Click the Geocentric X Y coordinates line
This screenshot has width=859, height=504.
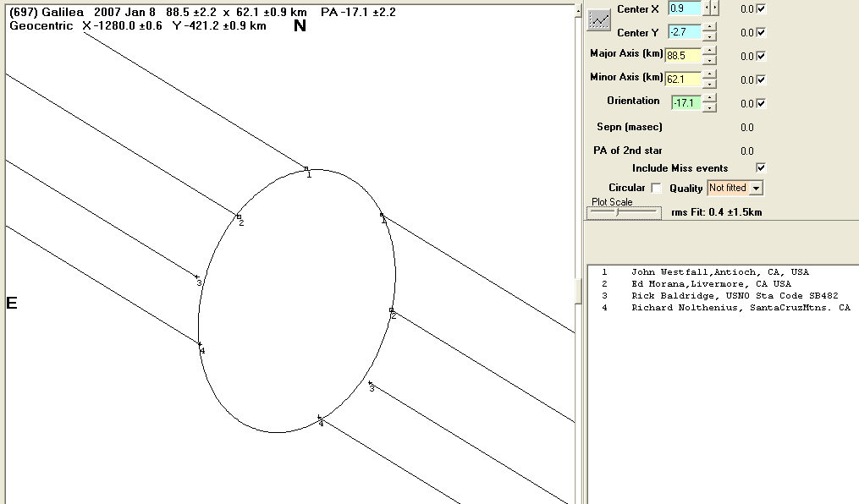138,25
